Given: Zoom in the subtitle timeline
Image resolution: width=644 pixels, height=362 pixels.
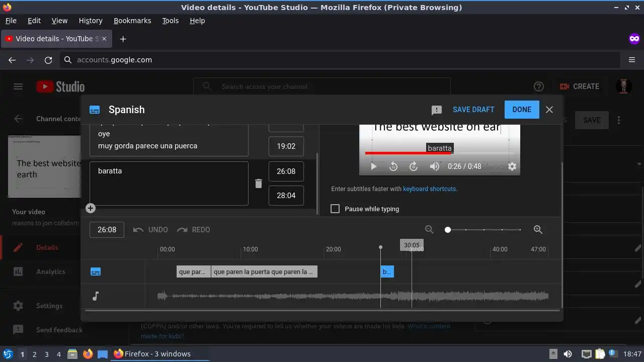Looking at the screenshot, I should (538, 230).
